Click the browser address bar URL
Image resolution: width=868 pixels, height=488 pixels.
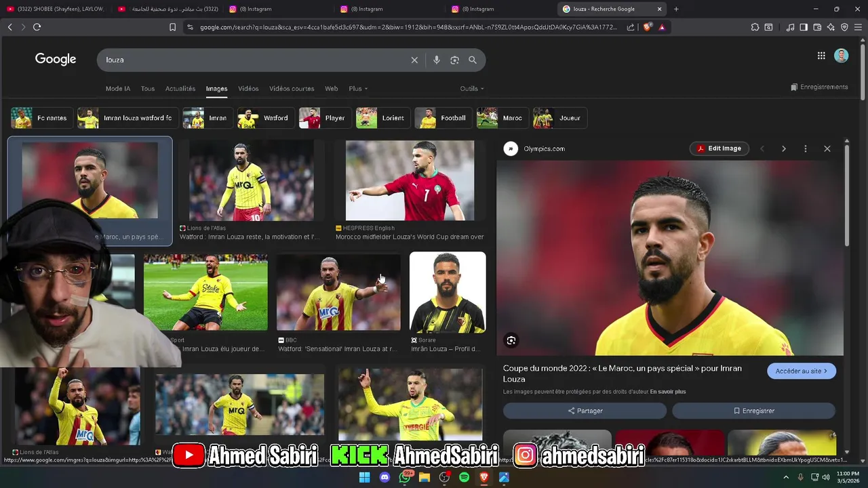pos(409,27)
